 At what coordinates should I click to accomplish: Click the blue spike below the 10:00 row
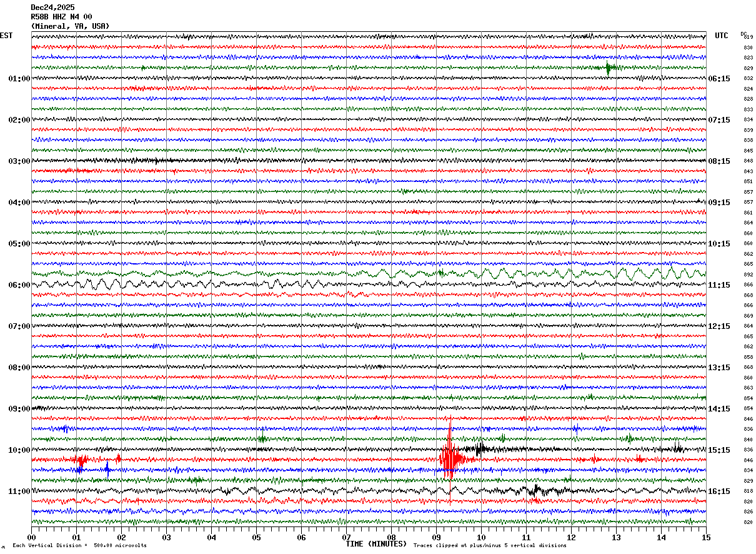107,470
